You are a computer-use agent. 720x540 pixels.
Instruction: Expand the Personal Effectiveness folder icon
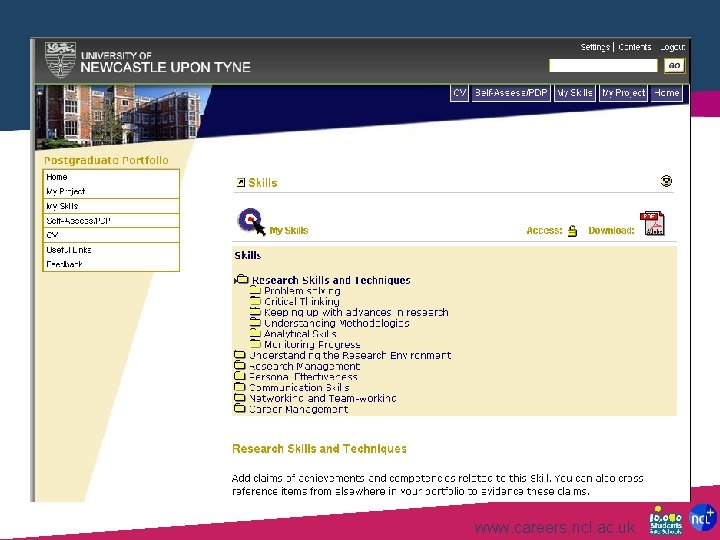[x=240, y=376]
